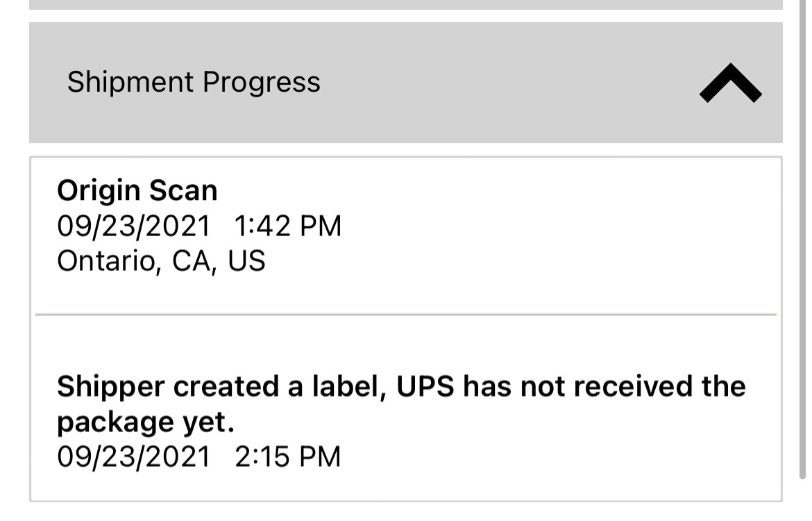
Task: Click the Shipper created a label status
Action: 400,386
